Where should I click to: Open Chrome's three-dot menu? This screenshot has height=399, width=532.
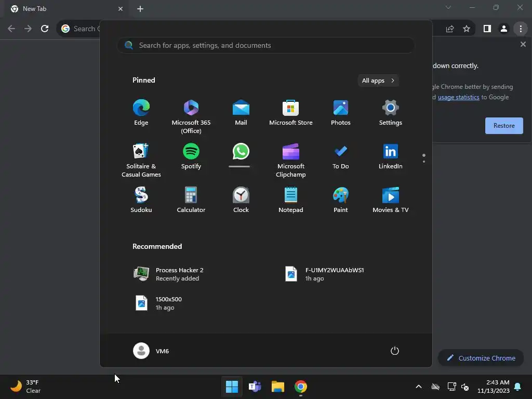[x=521, y=29]
